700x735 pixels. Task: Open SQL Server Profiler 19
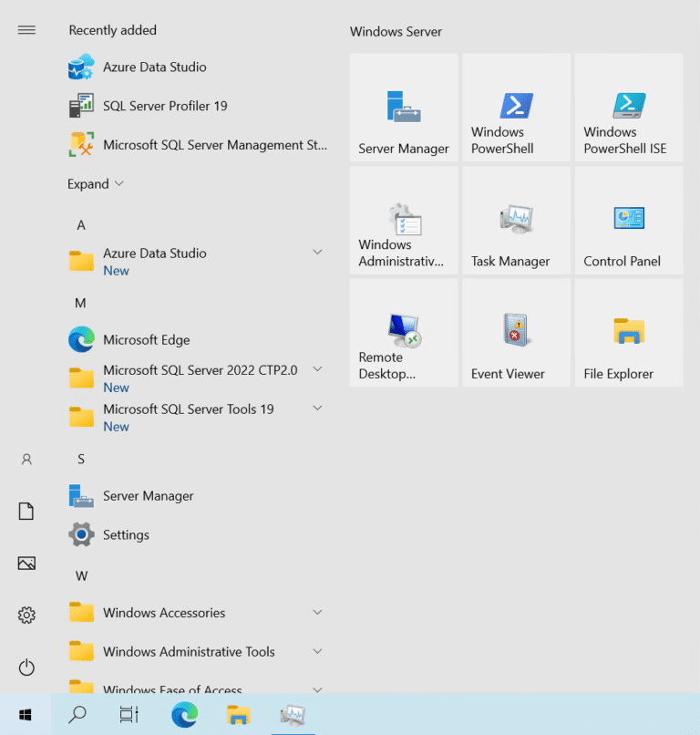[165, 106]
